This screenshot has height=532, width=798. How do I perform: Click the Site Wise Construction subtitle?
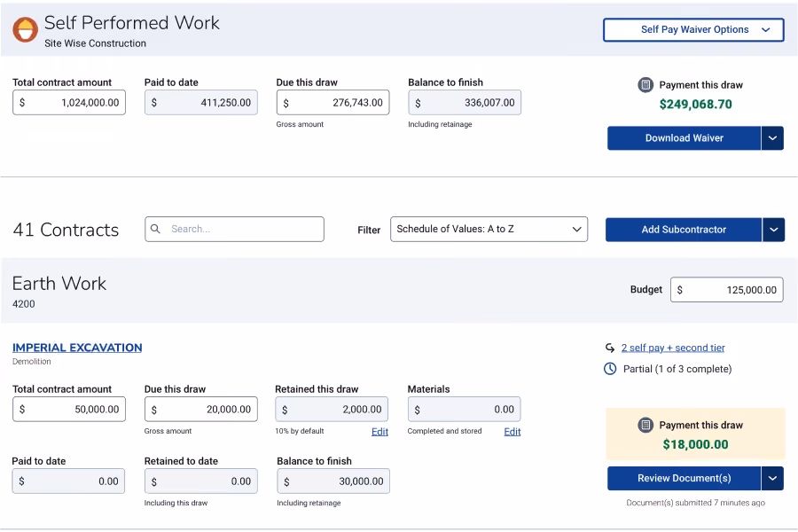(95, 43)
